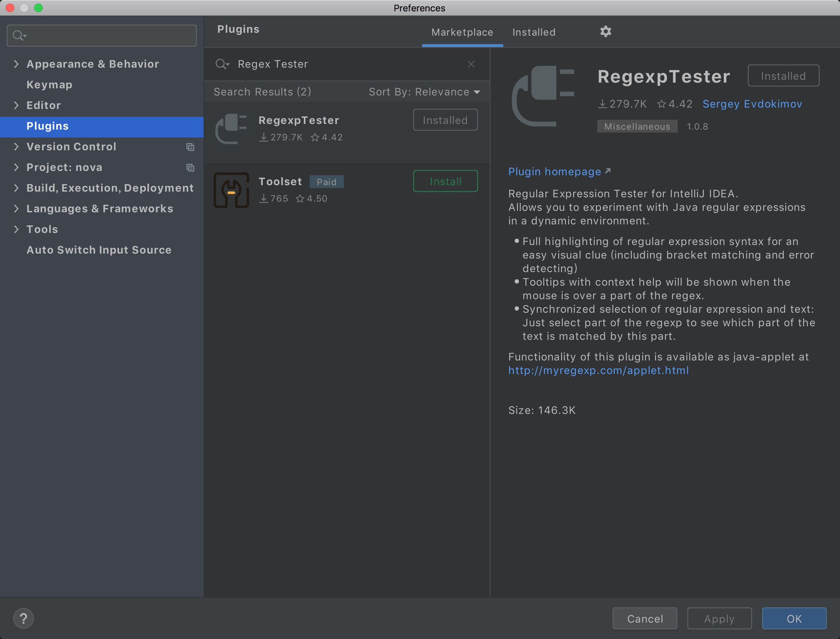Click the marketplace search magnifier icon
This screenshot has height=639, width=840.
tap(222, 64)
